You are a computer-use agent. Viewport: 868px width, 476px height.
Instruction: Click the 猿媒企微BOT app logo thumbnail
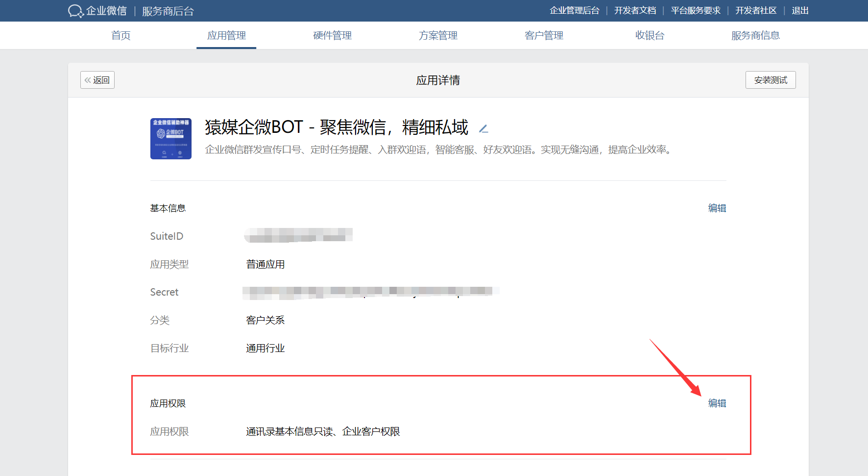170,139
